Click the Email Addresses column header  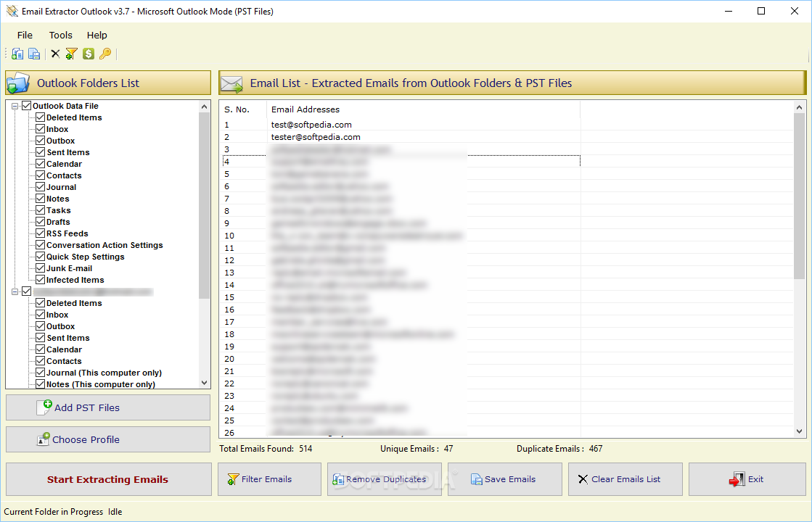coord(424,109)
